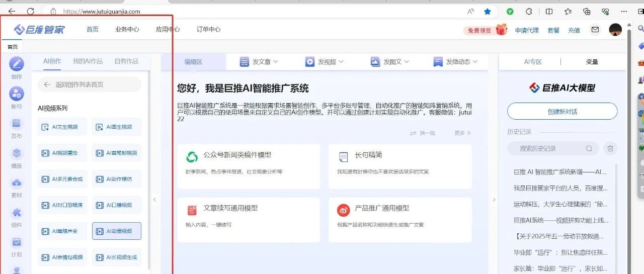Open the browser collections icon
The image size is (644, 274).
click(587, 11)
